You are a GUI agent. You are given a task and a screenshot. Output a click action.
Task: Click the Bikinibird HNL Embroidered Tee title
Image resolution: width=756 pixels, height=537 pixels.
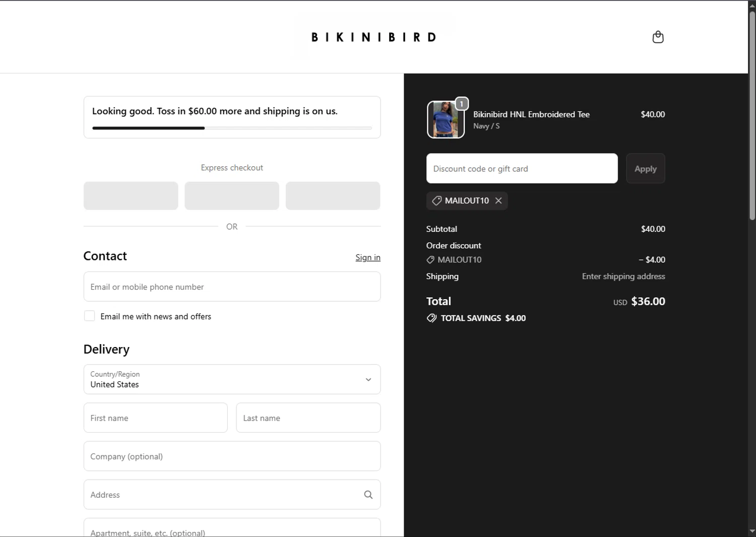click(x=531, y=114)
